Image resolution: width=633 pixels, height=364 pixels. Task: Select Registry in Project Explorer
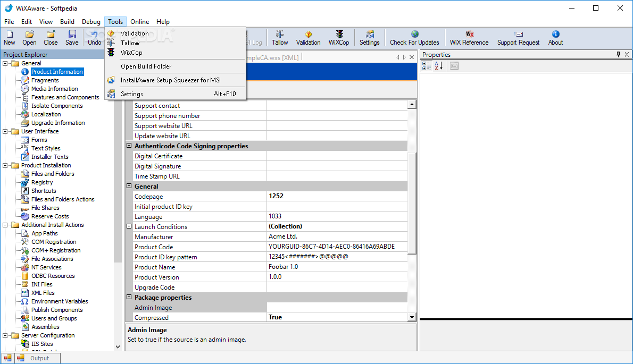(x=42, y=182)
